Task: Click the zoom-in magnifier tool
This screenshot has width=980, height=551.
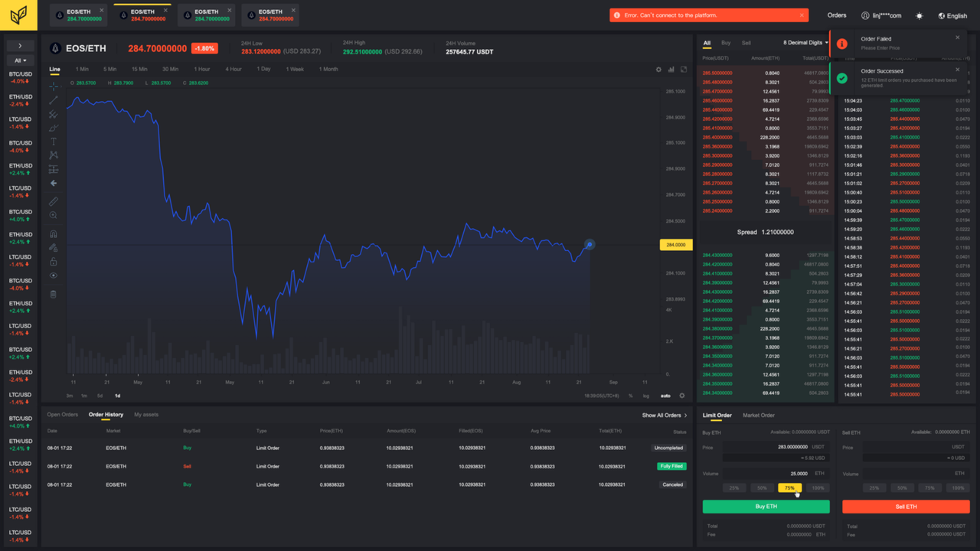Action: point(54,216)
